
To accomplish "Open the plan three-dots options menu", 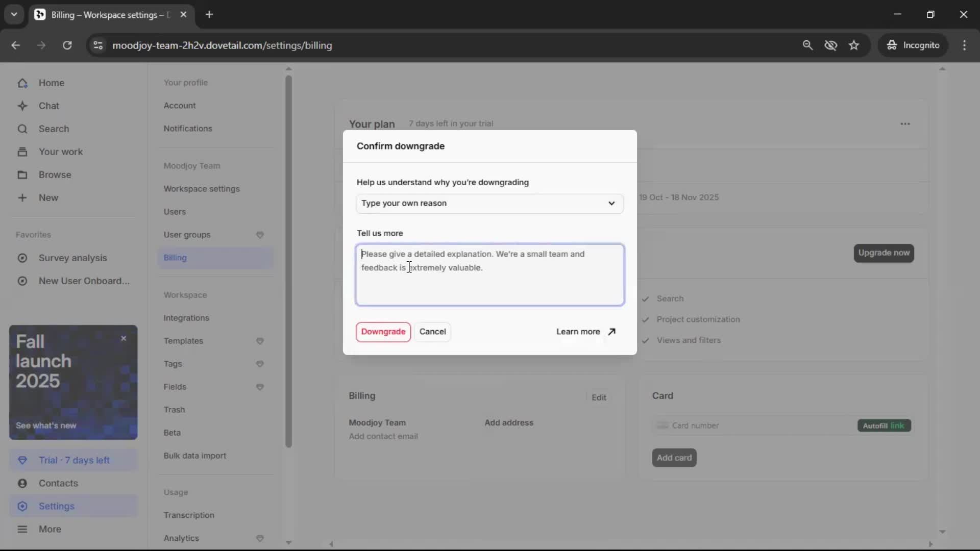I will pos(905,124).
